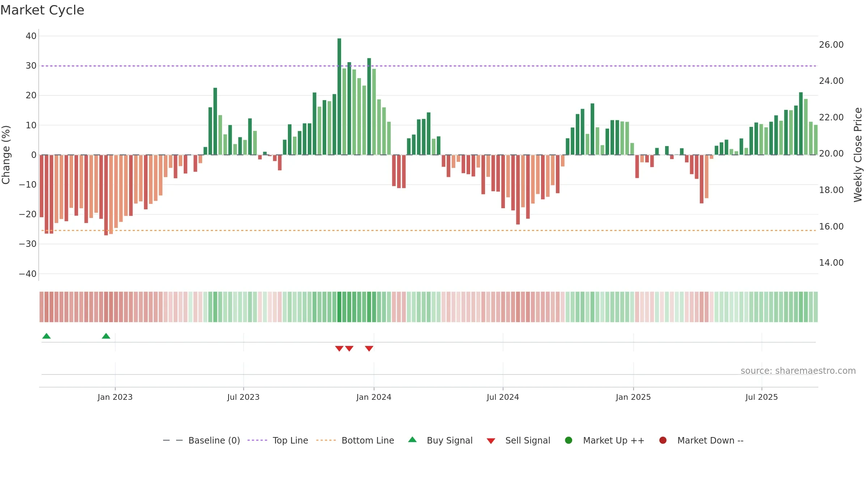Click the last green heatmap cell at the strip's right end
This screenshot has height=488, width=868.
[816, 307]
